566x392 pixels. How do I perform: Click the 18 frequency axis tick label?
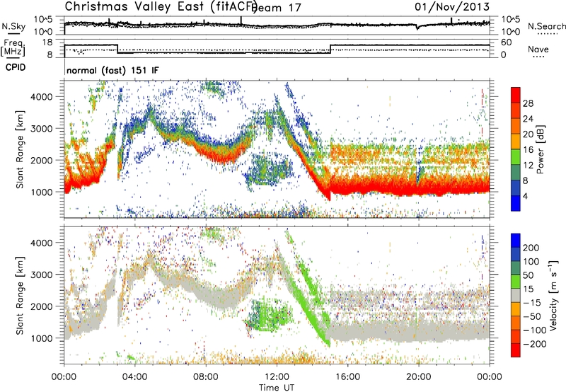[x=48, y=42]
